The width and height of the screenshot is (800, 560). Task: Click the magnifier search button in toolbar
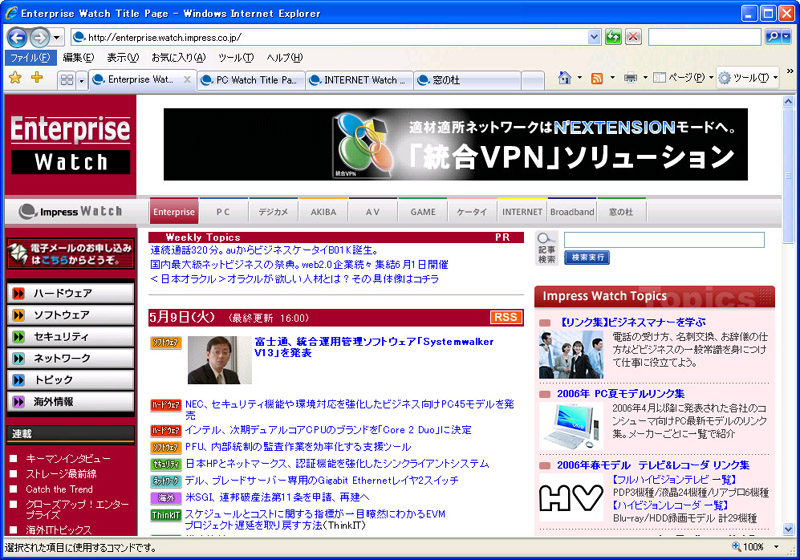772,37
